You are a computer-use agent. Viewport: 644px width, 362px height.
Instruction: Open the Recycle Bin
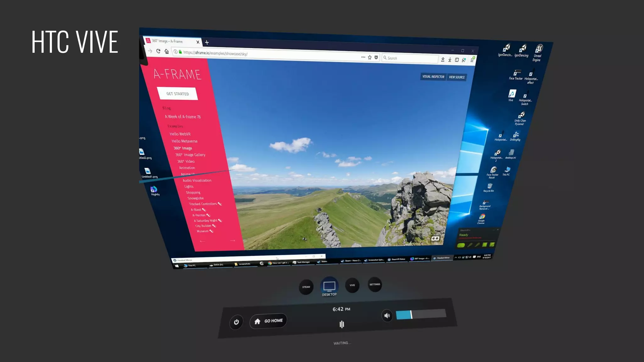[489, 188]
